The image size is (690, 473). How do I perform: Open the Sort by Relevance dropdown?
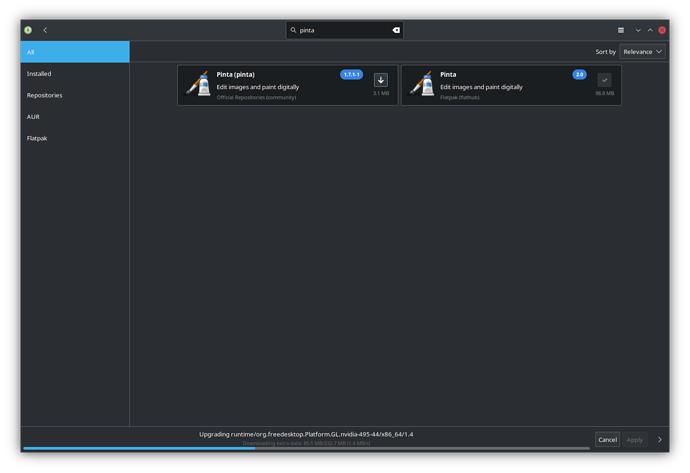pos(642,51)
